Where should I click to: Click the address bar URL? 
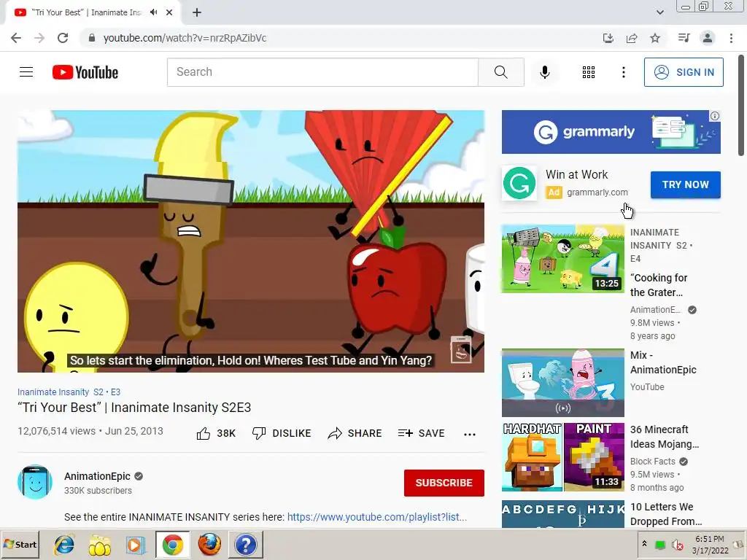185,38
